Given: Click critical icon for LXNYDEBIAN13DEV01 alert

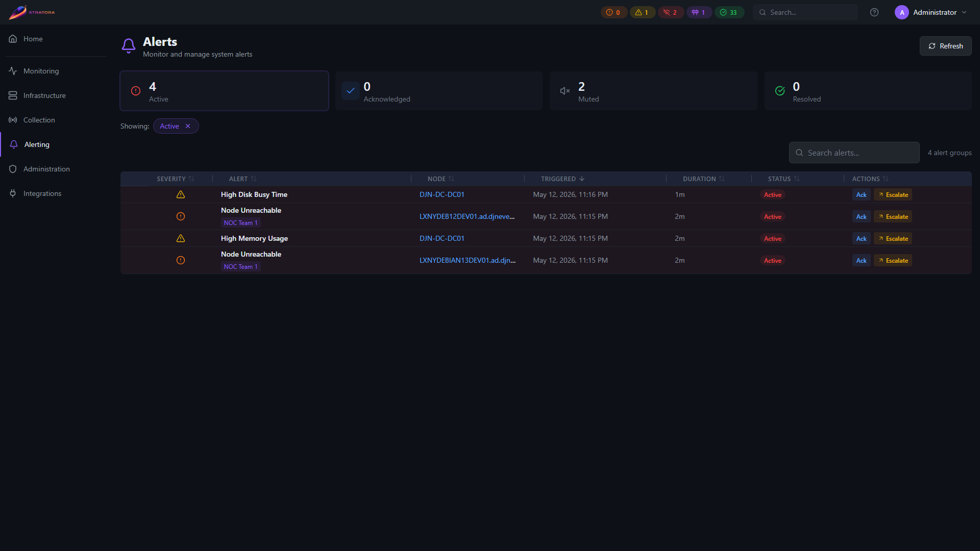Looking at the screenshot, I should 181,260.
